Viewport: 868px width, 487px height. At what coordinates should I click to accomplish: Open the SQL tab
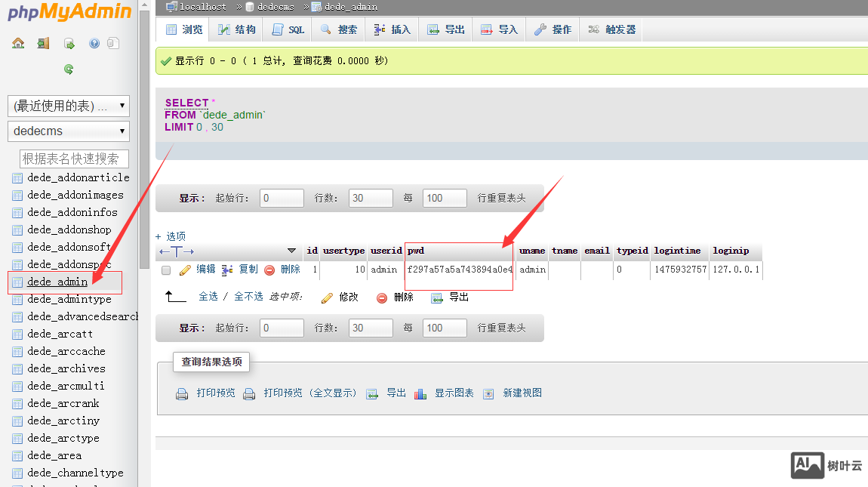(x=288, y=29)
